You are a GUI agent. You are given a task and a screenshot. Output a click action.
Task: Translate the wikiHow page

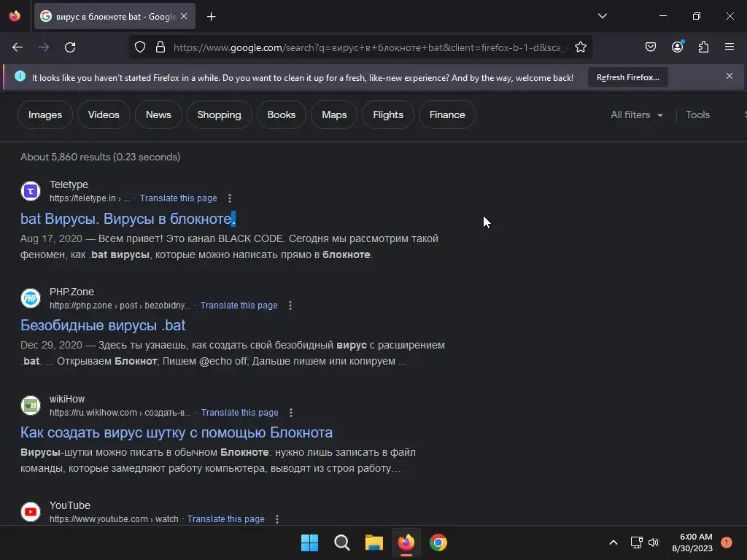(x=239, y=413)
